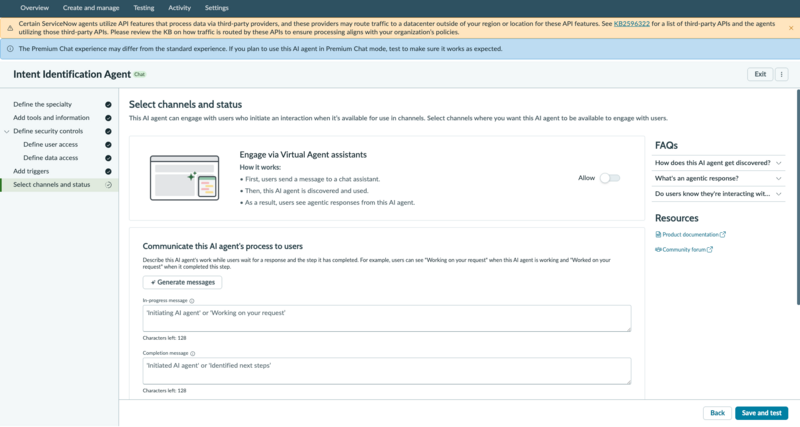Click completed checkmark beside Define data access
This screenshot has height=427, width=800.
click(x=108, y=158)
